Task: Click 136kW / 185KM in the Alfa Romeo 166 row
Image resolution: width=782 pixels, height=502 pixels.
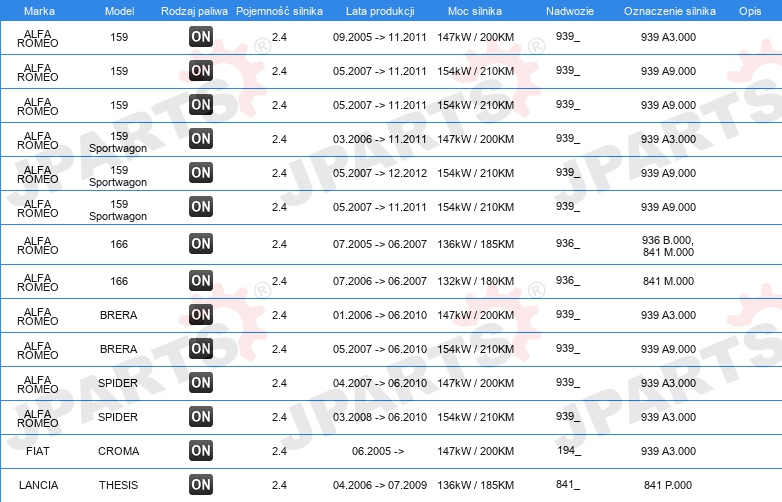Action: (x=475, y=244)
